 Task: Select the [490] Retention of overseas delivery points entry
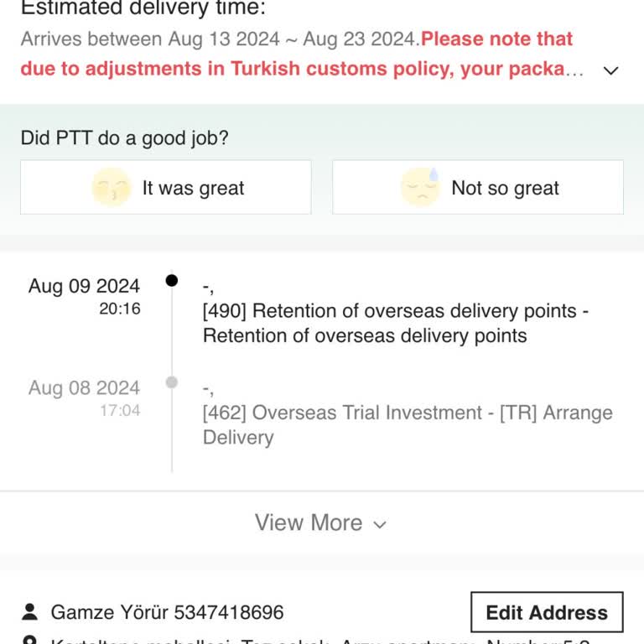point(395,323)
